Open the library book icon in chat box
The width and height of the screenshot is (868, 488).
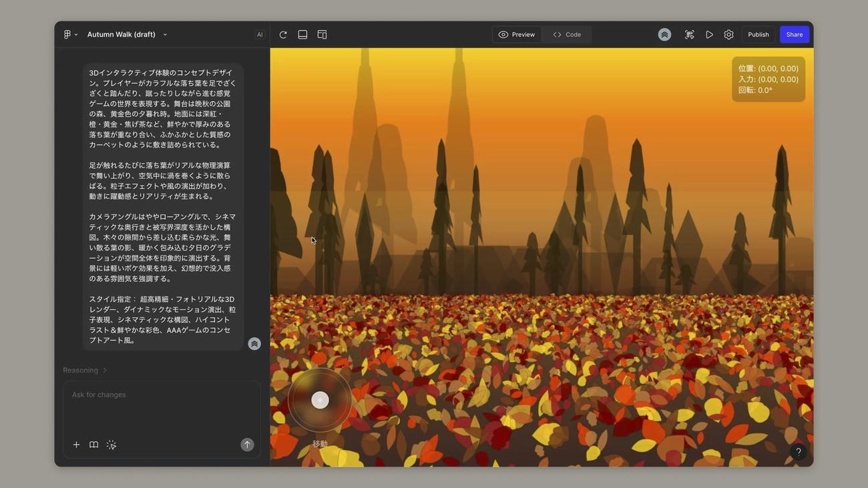94,445
